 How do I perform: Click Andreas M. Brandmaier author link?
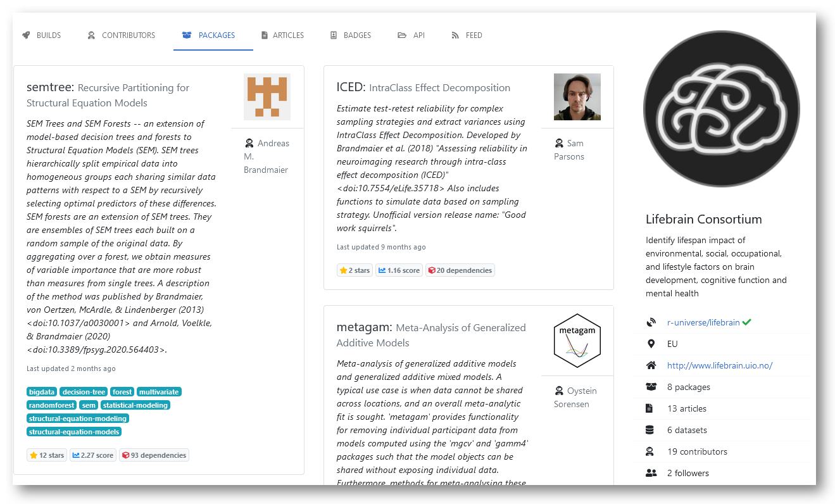267,156
